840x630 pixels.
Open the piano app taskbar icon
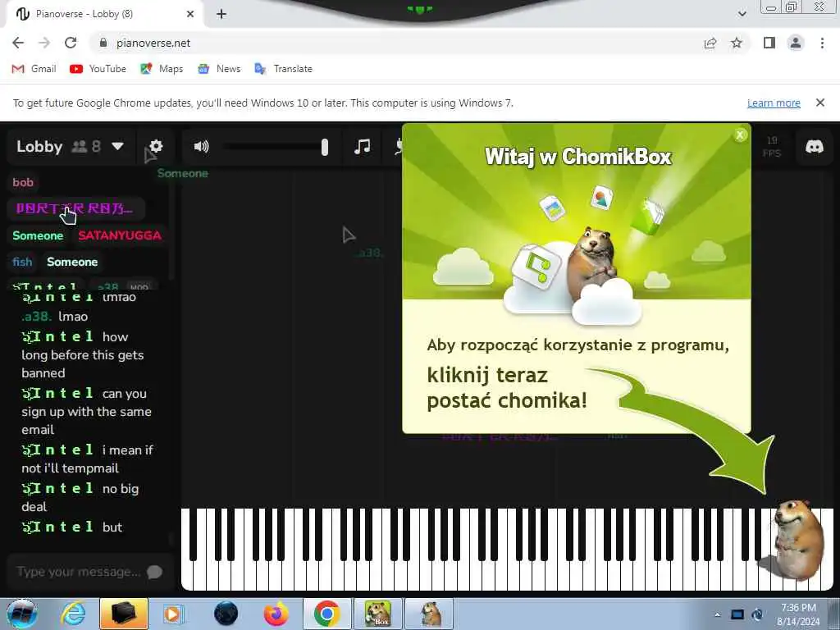(x=124, y=614)
